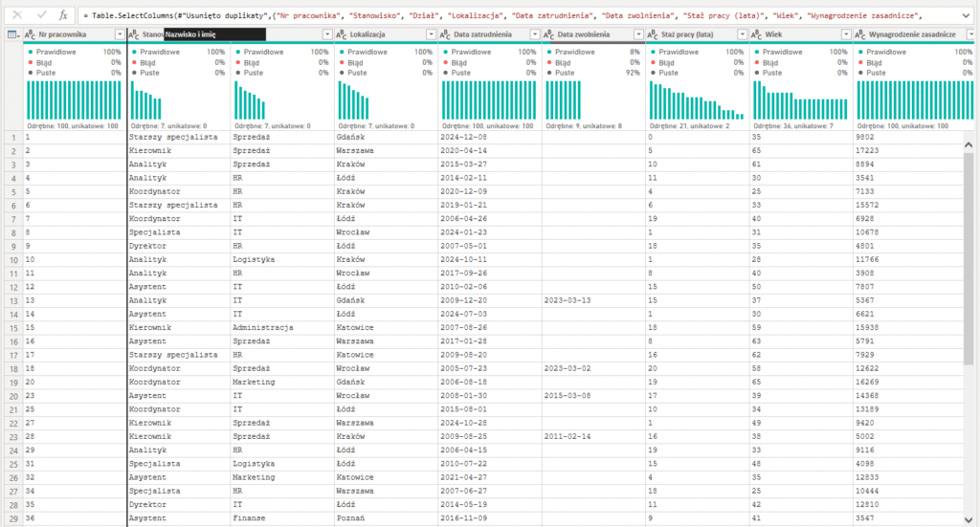Open the Data zwolnienia filter dropdown
This screenshot has width=980, height=527.
[638, 34]
